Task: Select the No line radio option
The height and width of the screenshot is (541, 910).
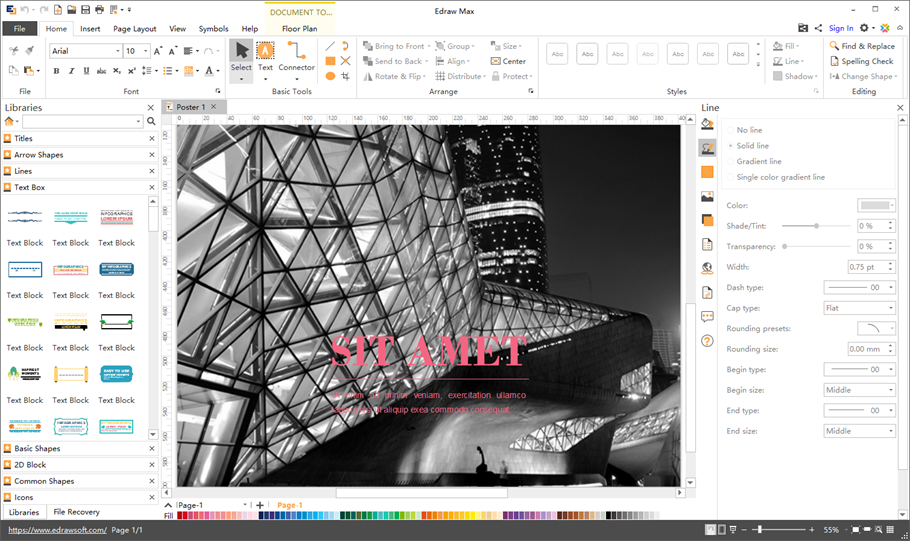Action: (x=749, y=130)
